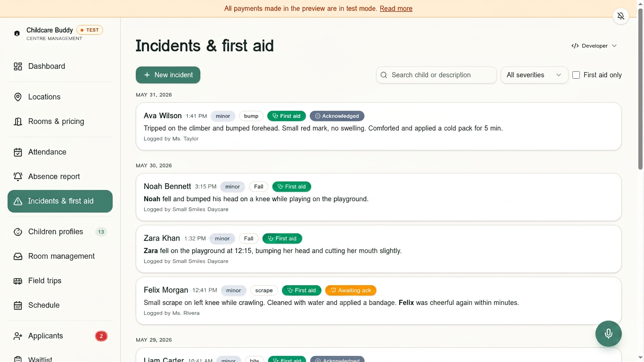Click the Locations pin icon
This screenshot has height=362, width=644.
point(18,97)
